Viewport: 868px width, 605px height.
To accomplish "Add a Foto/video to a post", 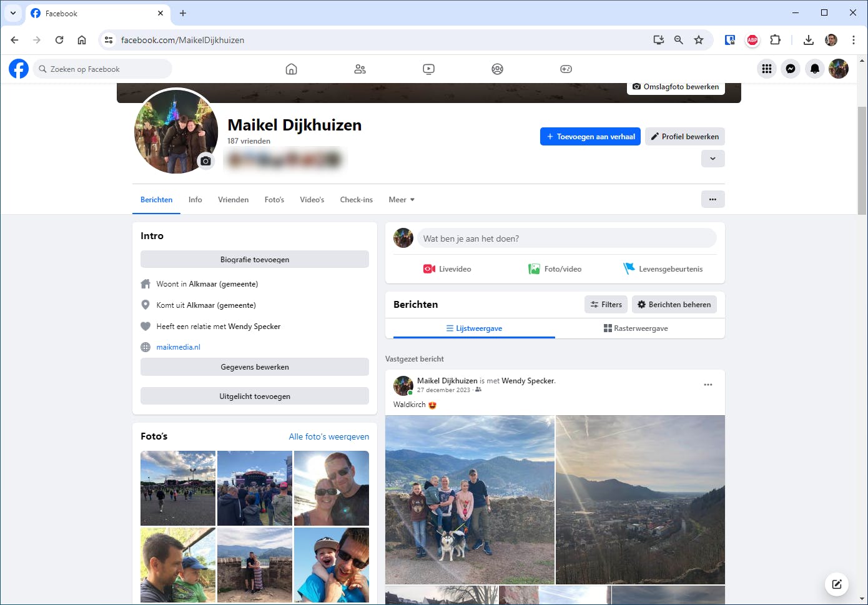I will click(555, 269).
